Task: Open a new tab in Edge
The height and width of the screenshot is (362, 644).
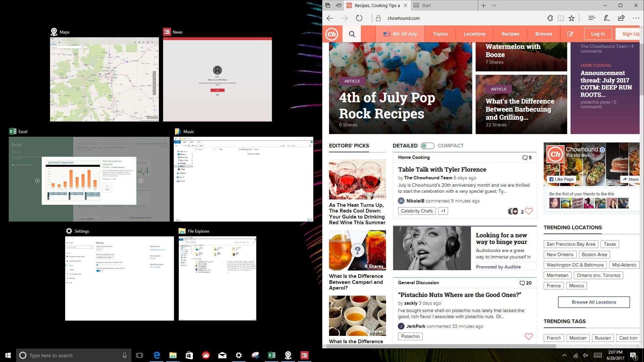Action: [x=483, y=5]
